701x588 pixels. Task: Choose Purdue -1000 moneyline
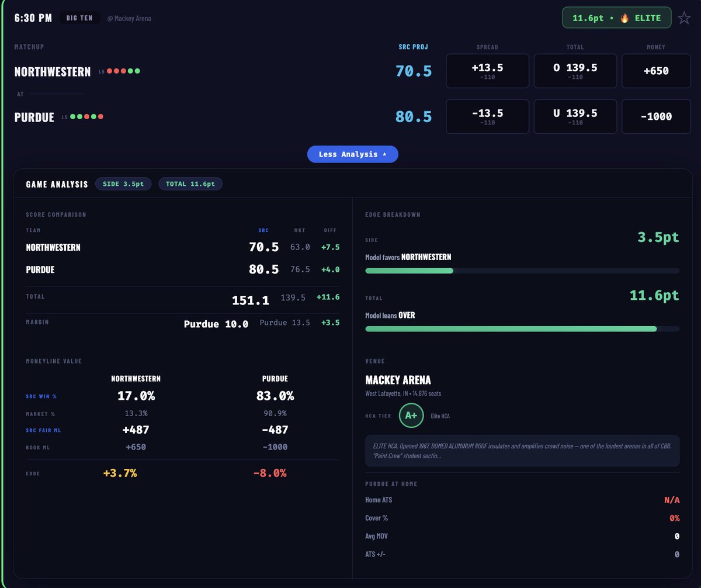pyautogui.click(x=657, y=116)
